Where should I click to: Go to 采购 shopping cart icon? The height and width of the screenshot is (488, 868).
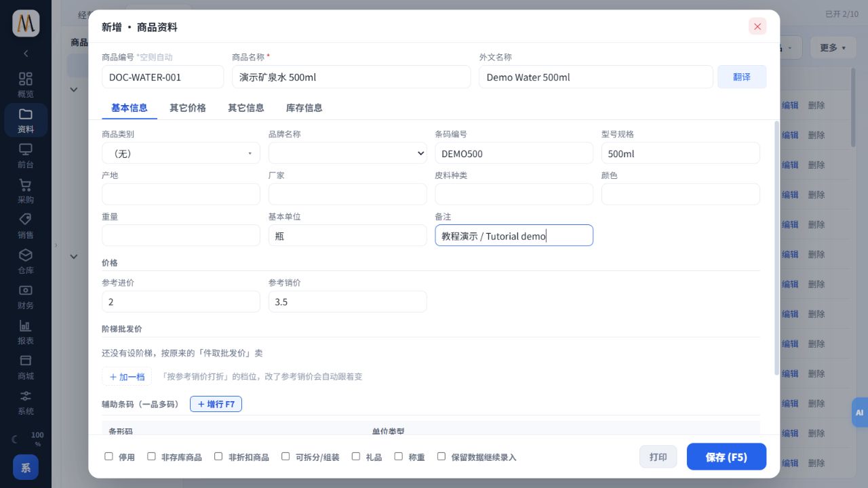click(x=25, y=190)
